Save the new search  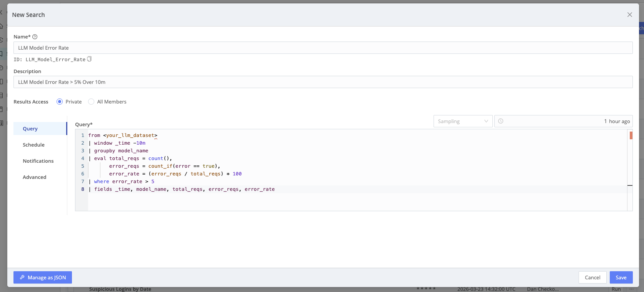click(x=621, y=277)
